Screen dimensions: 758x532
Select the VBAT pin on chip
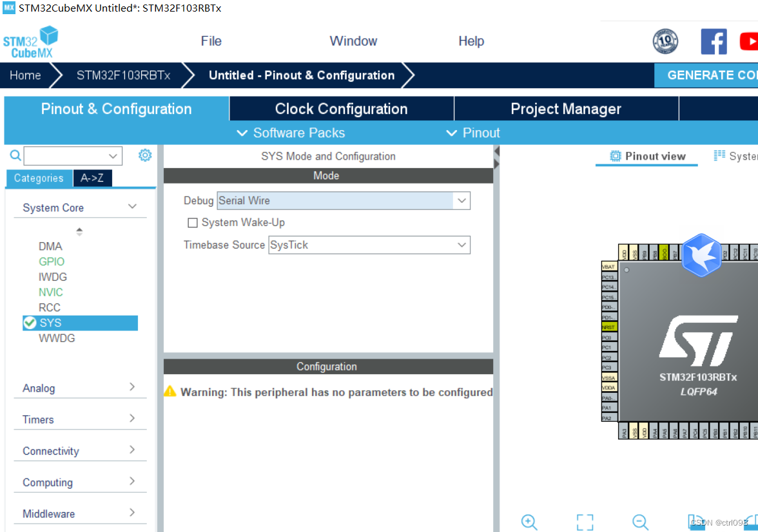pyautogui.click(x=609, y=267)
